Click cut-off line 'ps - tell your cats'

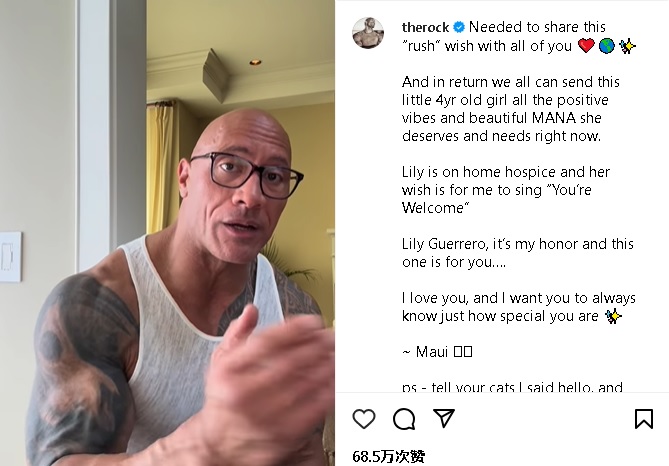coord(512,387)
